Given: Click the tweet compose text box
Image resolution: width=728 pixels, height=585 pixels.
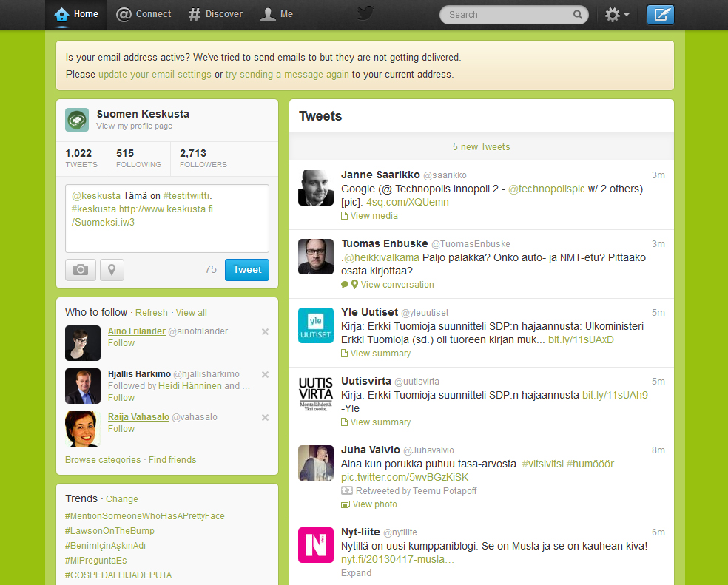Looking at the screenshot, I should coord(167,219).
